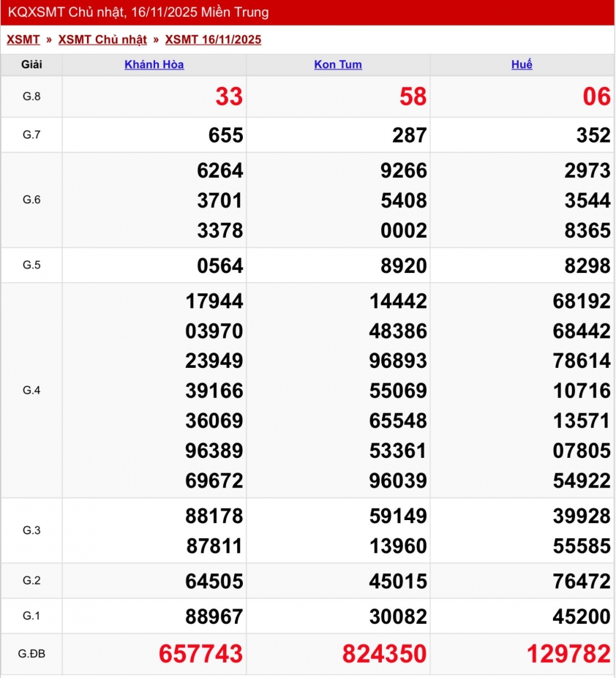The height and width of the screenshot is (678, 616).
Task: Open the XSMT breadcrumb link
Action: (23, 39)
